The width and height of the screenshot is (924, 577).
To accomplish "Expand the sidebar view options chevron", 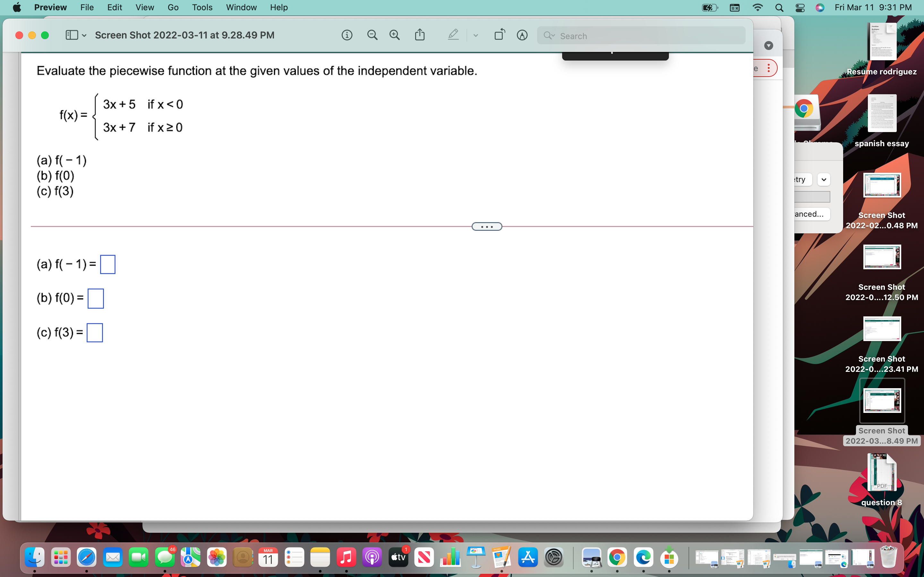I will point(84,35).
